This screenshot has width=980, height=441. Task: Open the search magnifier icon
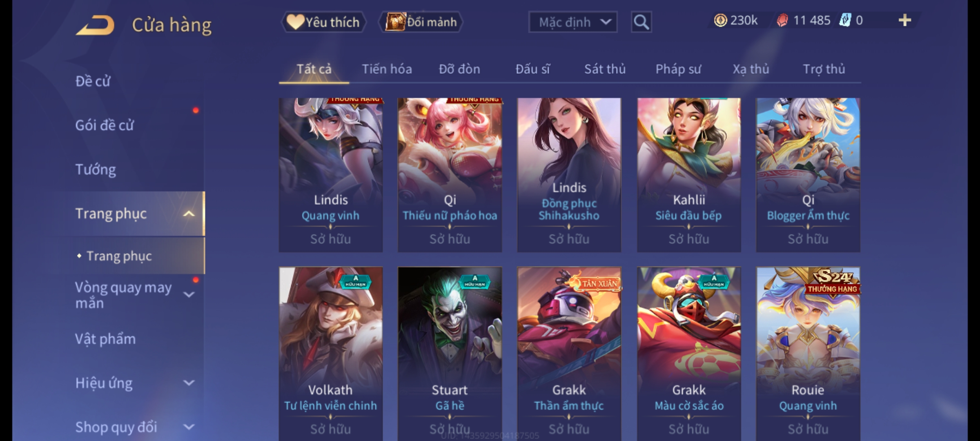641,22
